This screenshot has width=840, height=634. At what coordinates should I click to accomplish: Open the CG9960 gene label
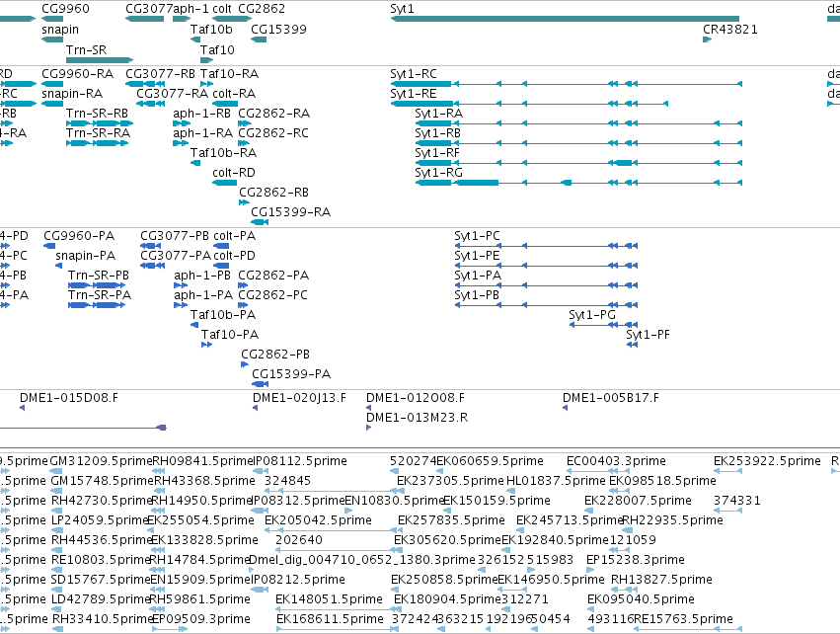[x=65, y=9]
